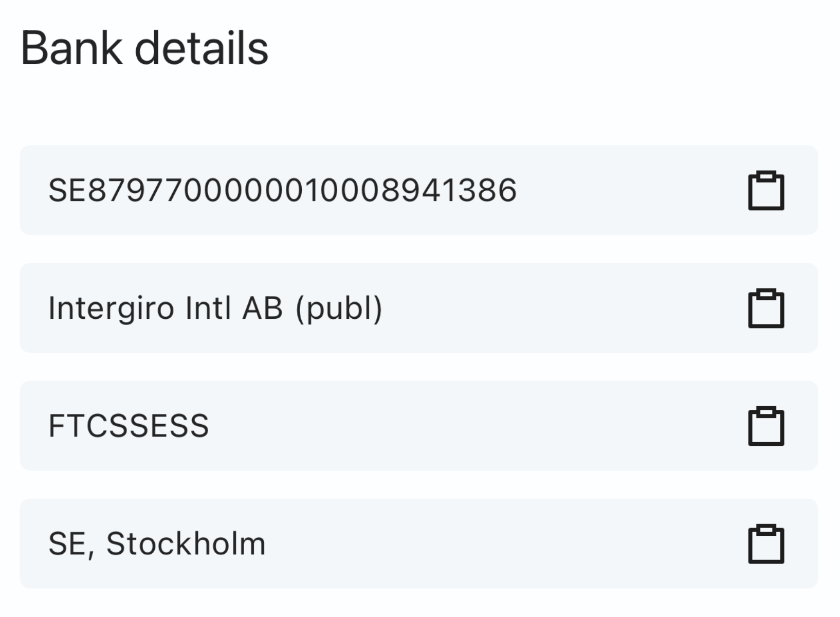
Task: Copy the Intergiro Intl AB account name
Action: 765,308
